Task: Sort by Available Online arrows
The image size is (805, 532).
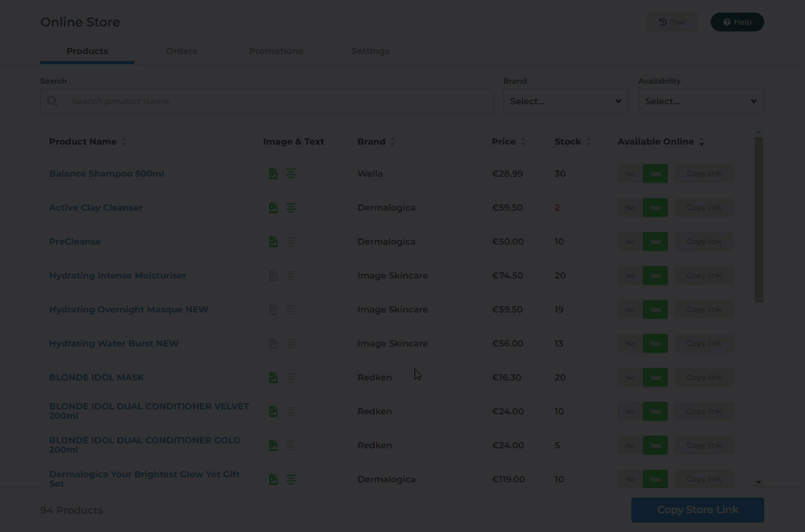Action: pos(702,141)
